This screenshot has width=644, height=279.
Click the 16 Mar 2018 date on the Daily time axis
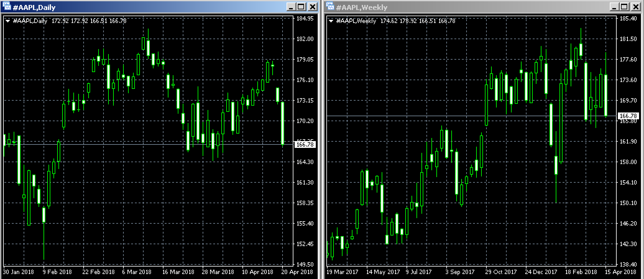point(178,272)
